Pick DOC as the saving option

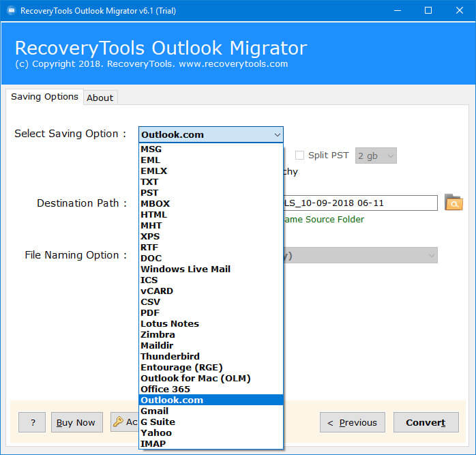pos(211,259)
